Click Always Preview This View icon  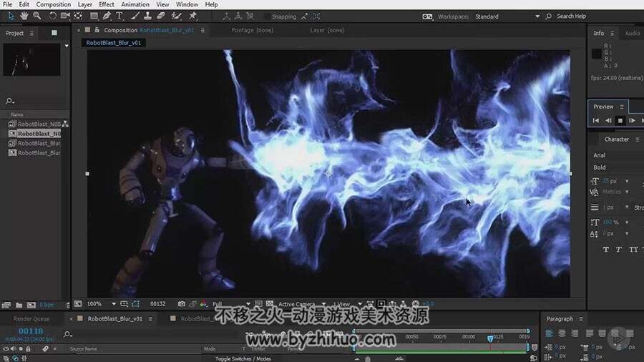tap(78, 304)
